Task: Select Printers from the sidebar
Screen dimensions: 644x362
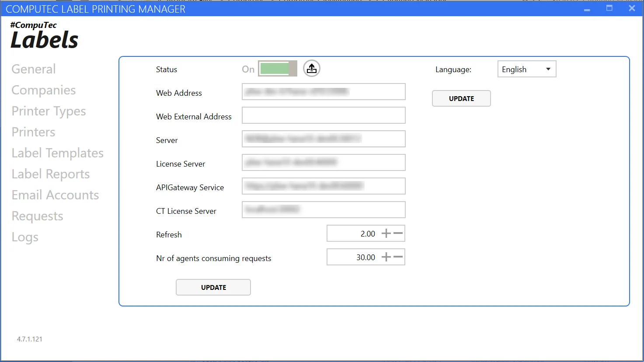Action: tap(33, 132)
